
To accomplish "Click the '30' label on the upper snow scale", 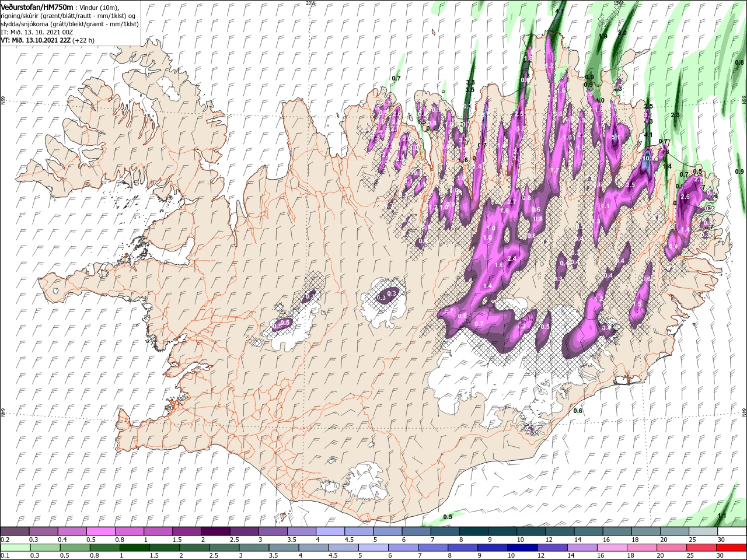I will tap(721, 540).
